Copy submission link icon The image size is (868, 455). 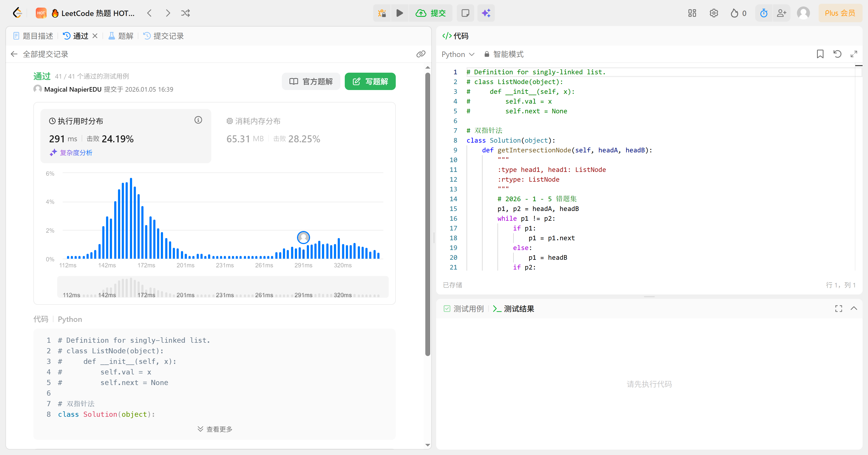click(x=420, y=54)
